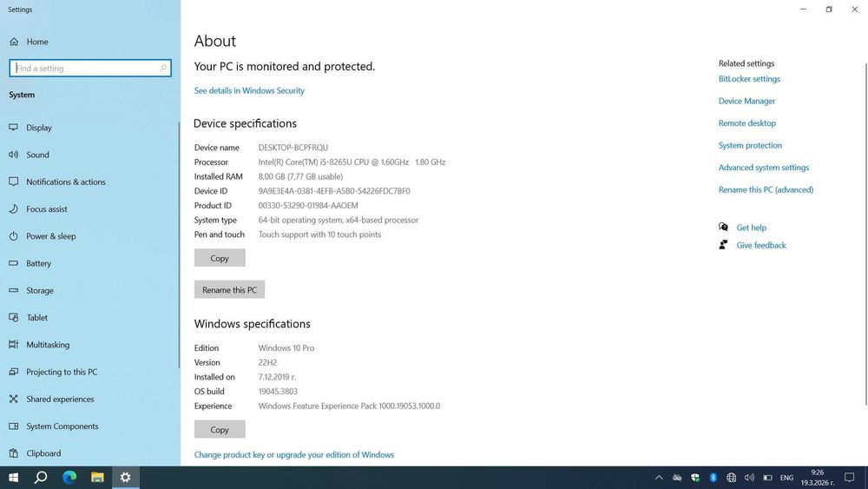Open See details in Windows Security

tap(249, 90)
